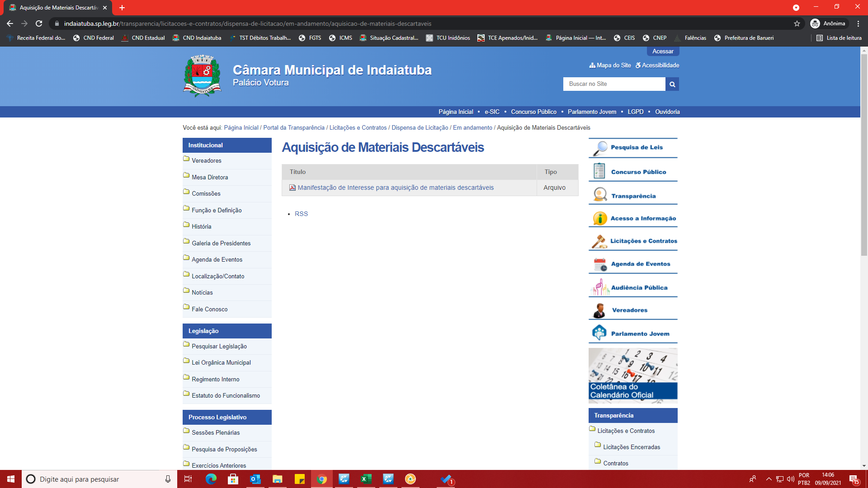Click the Buscar no Site field
The width and height of the screenshot is (868, 488).
[x=614, y=84]
